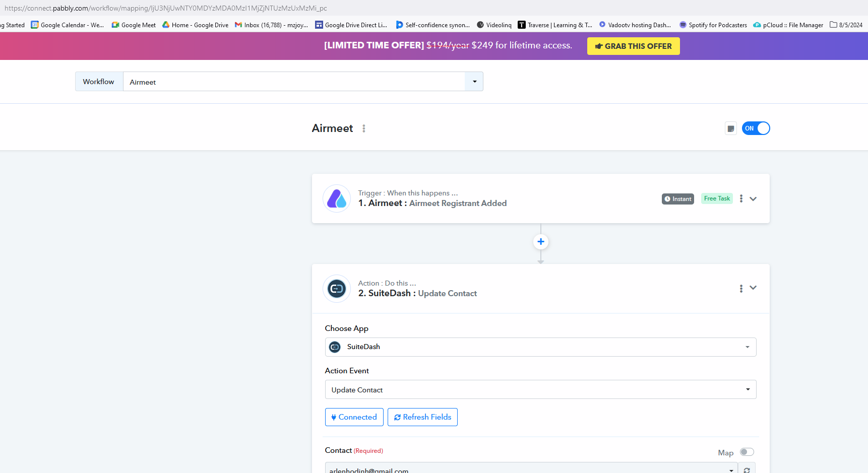Open the Google Calendar bookmark

(x=68, y=25)
